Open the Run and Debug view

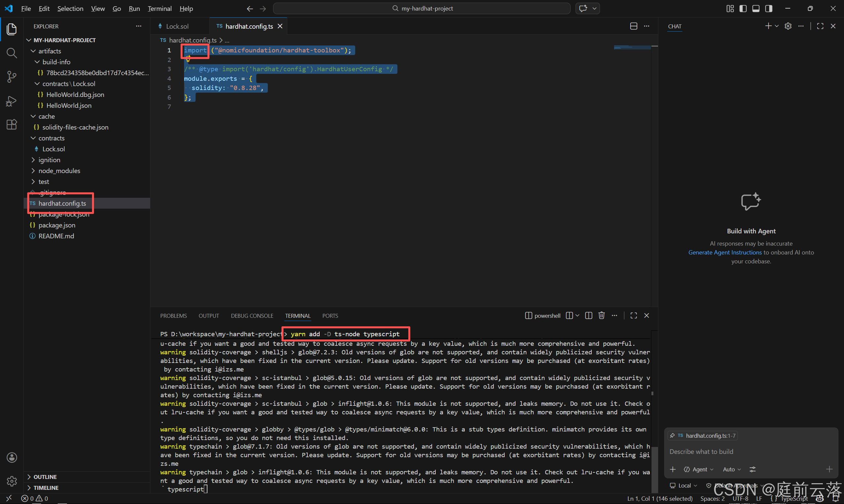click(12, 101)
